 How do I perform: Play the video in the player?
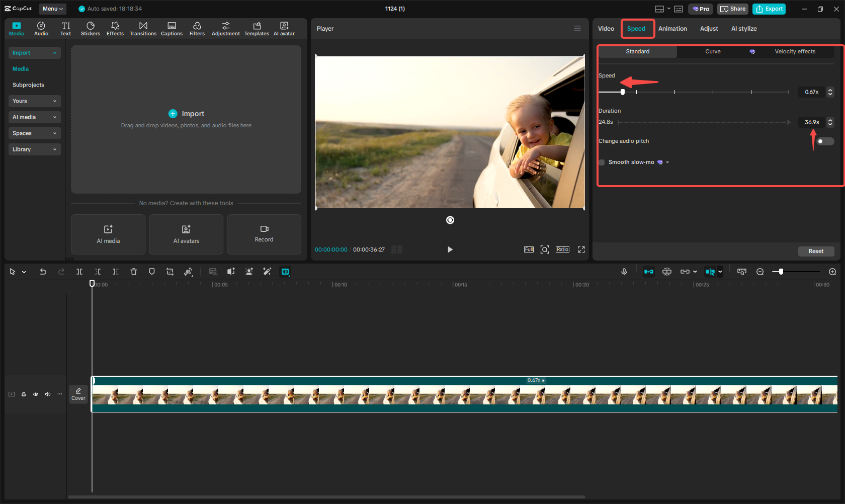coord(450,249)
